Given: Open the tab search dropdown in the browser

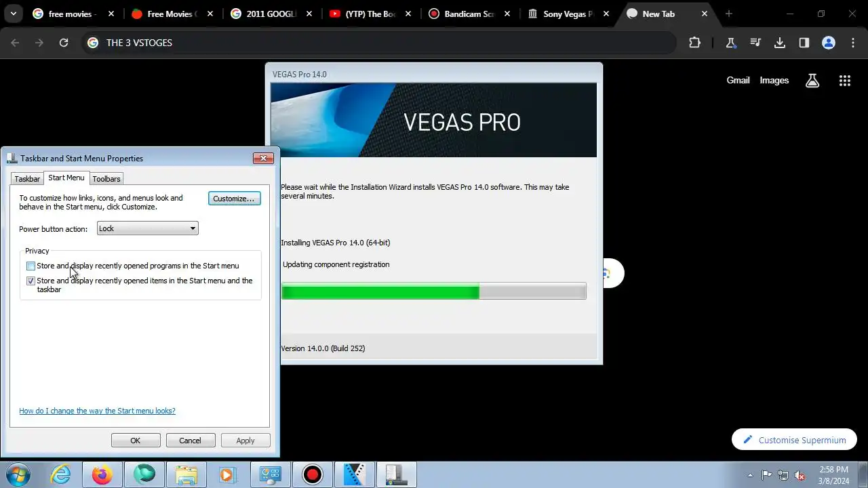Looking at the screenshot, I should [x=13, y=14].
